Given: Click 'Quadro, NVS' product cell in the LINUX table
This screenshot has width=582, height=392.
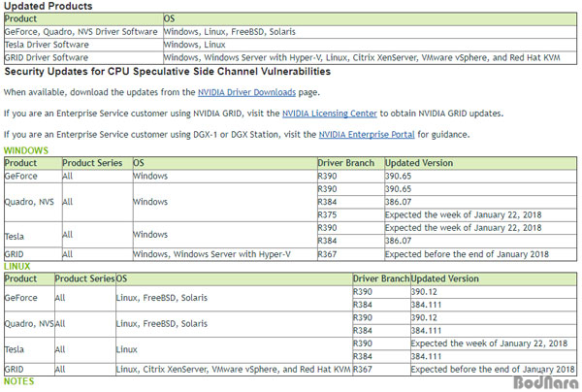Looking at the screenshot, I should (29, 324).
